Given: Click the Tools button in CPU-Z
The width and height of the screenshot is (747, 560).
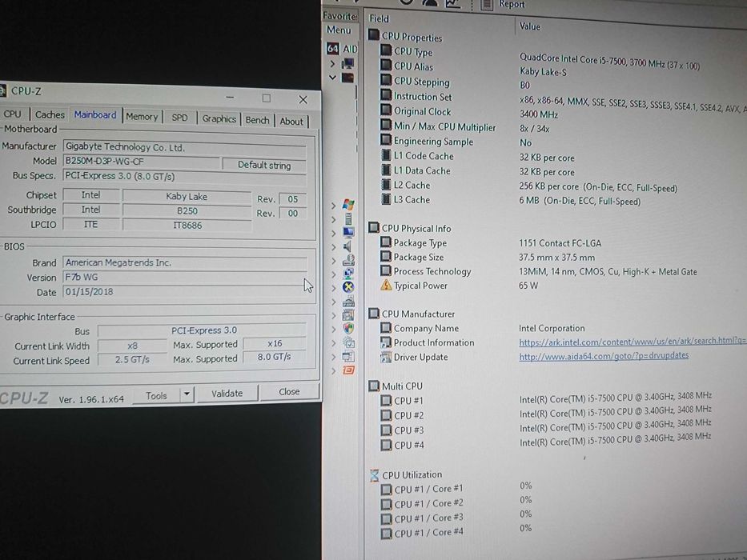Looking at the screenshot, I should 156,395.
